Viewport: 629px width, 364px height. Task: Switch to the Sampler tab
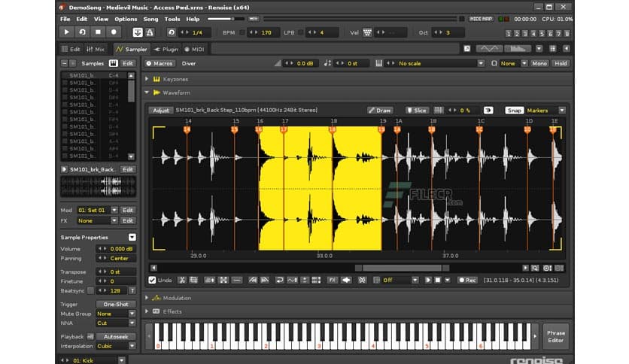click(132, 50)
